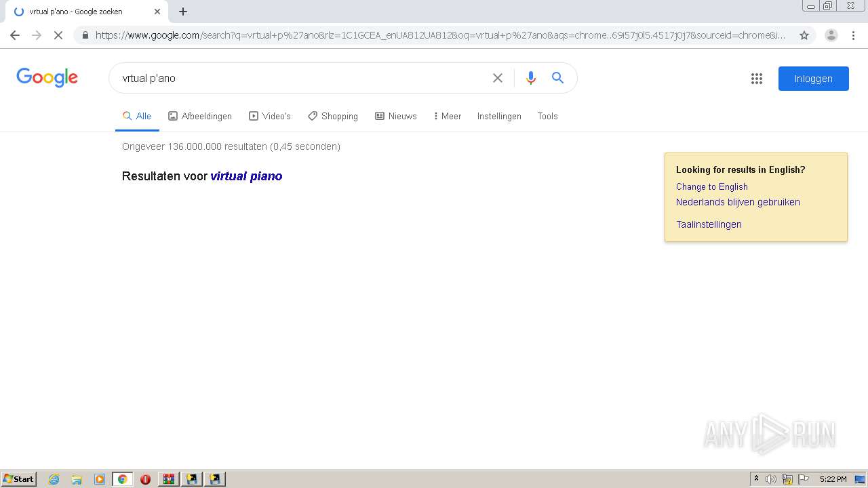Viewport: 868px width, 488px height.
Task: Open the Opera taskbar icon
Action: [x=145, y=479]
